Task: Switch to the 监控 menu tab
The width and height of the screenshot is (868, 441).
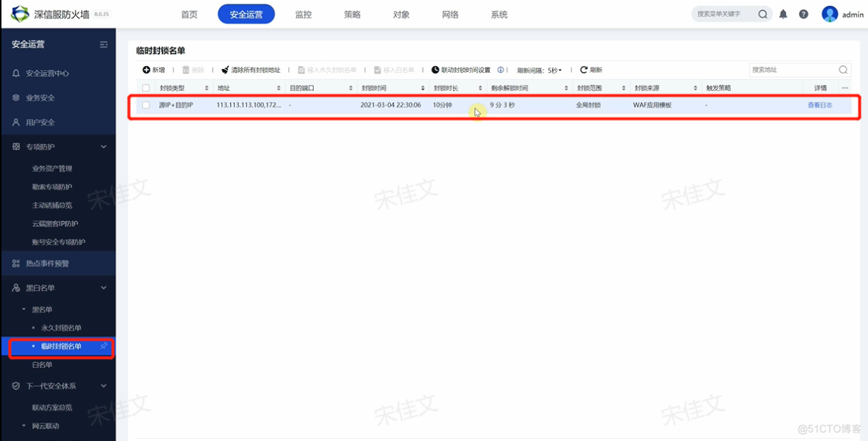Action: [x=303, y=13]
